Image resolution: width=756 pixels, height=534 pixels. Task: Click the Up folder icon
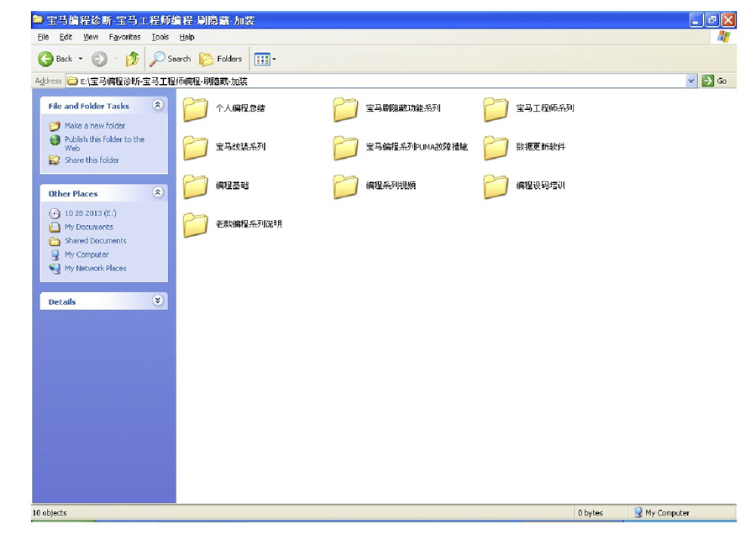click(x=132, y=59)
